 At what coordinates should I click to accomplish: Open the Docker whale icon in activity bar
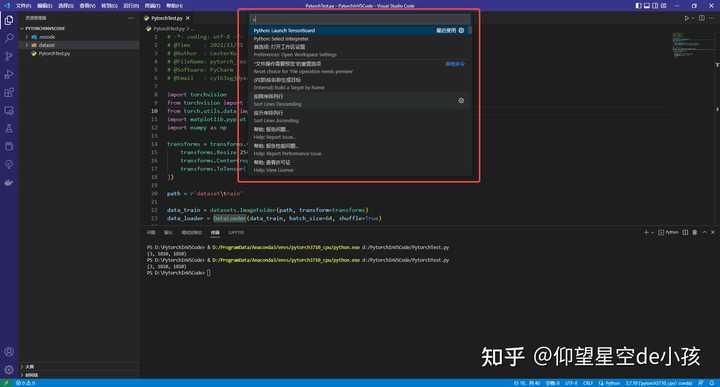tap(9, 183)
